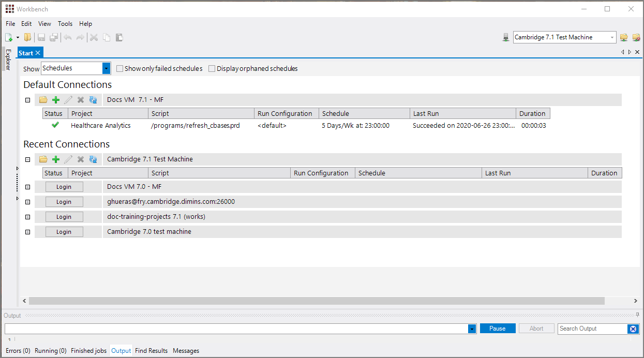This screenshot has height=358, width=644.
Task: Refresh the Docs VM 7.1 schedule list
Action: pos(93,99)
